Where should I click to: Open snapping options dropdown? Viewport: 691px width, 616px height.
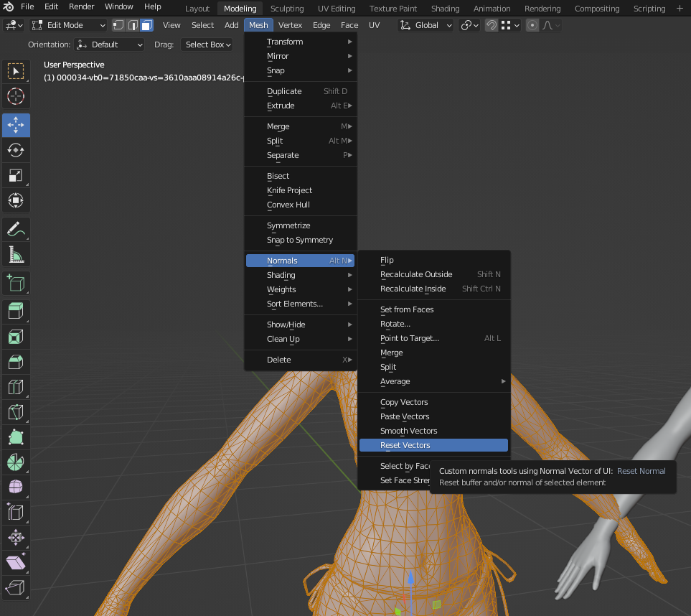[x=510, y=25]
